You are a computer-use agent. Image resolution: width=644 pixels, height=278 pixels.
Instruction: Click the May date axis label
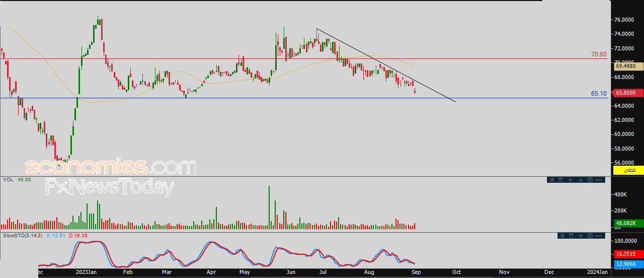tap(245, 272)
